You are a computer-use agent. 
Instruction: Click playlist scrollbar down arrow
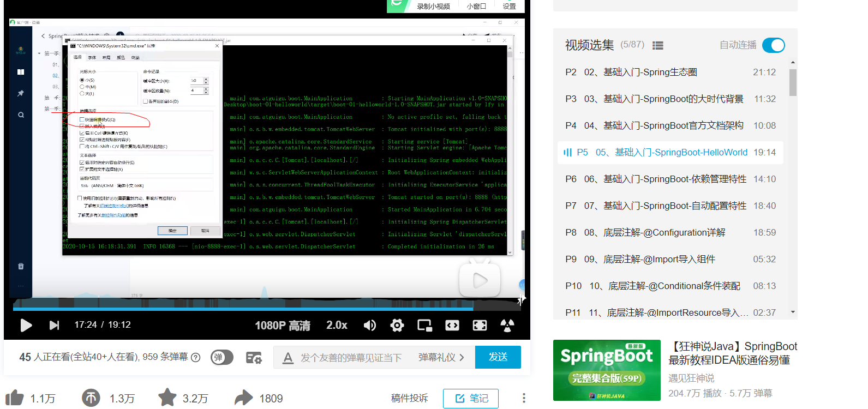[x=793, y=312]
